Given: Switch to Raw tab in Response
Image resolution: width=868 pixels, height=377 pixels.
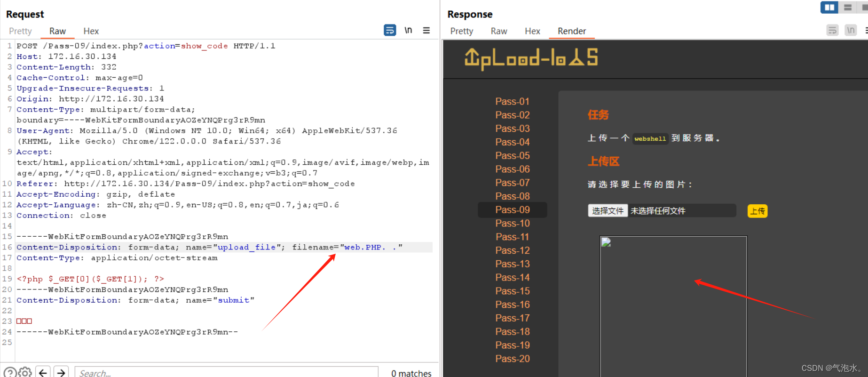Looking at the screenshot, I should (499, 31).
